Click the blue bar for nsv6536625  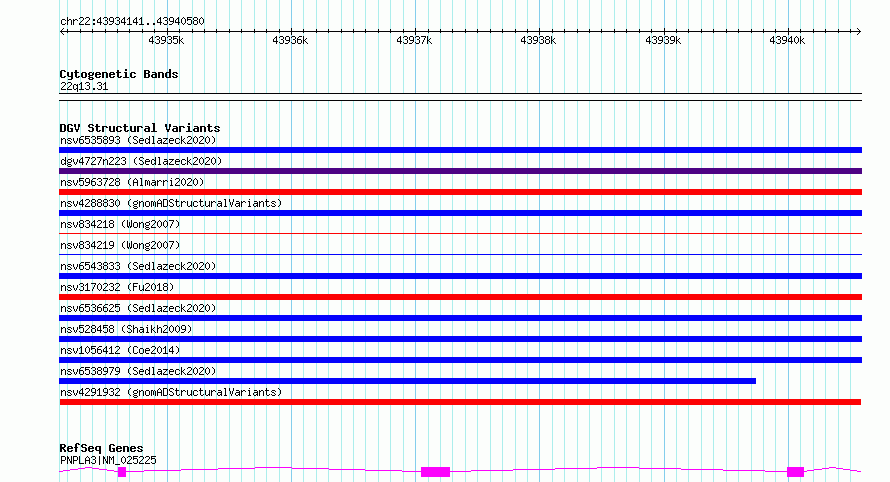(x=460, y=318)
